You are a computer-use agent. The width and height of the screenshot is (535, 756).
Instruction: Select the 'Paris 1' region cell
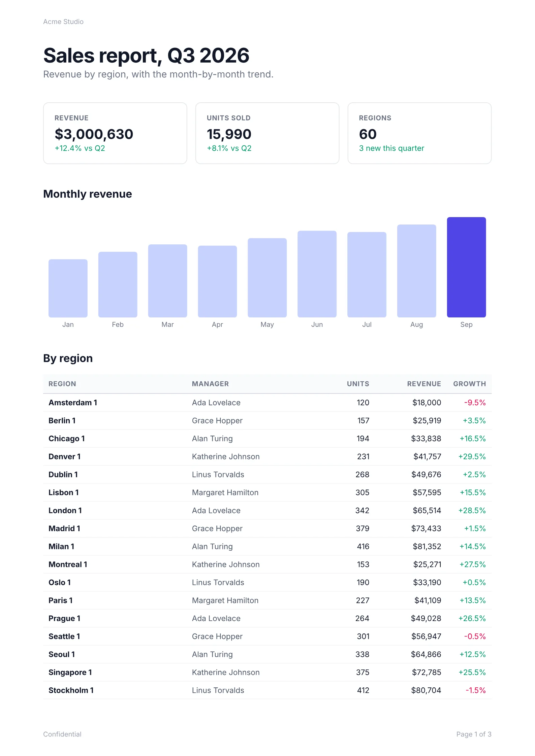tap(61, 600)
